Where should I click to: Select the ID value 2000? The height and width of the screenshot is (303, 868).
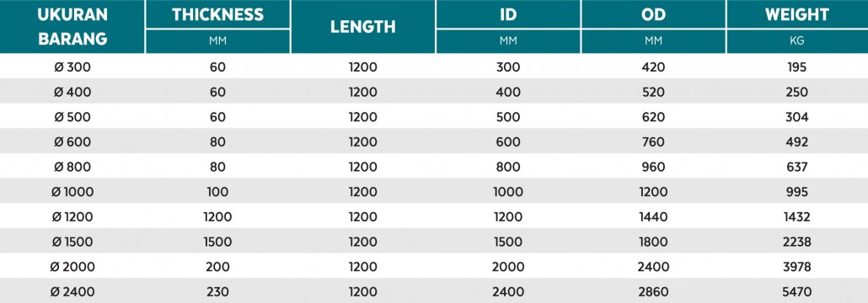point(508,267)
